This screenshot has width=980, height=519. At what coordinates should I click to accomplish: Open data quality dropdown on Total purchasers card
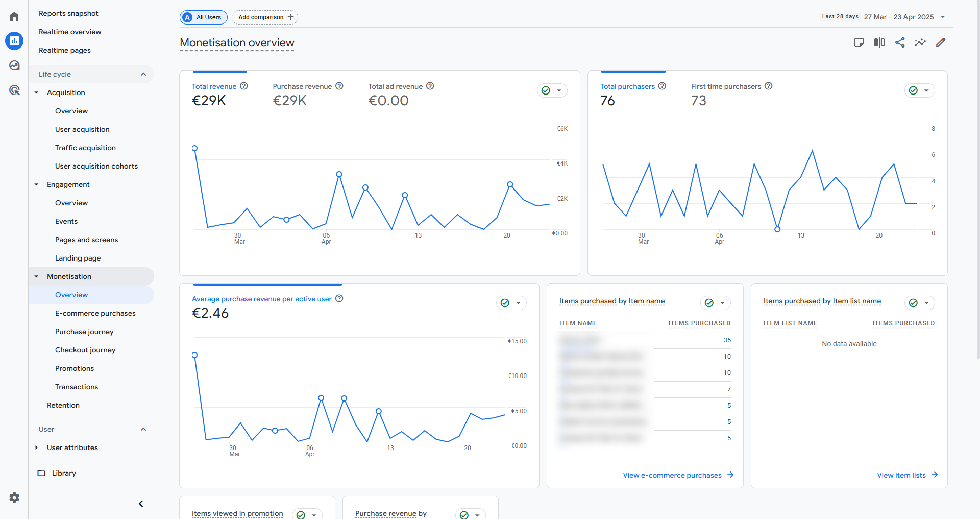920,90
